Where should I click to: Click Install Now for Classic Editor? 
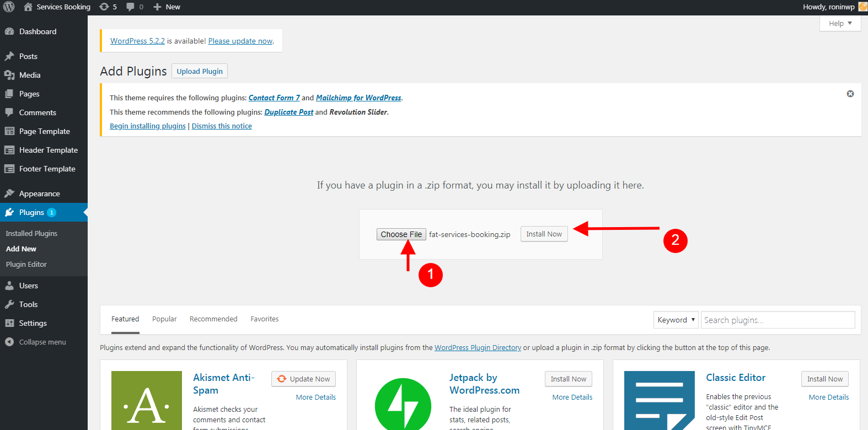825,379
